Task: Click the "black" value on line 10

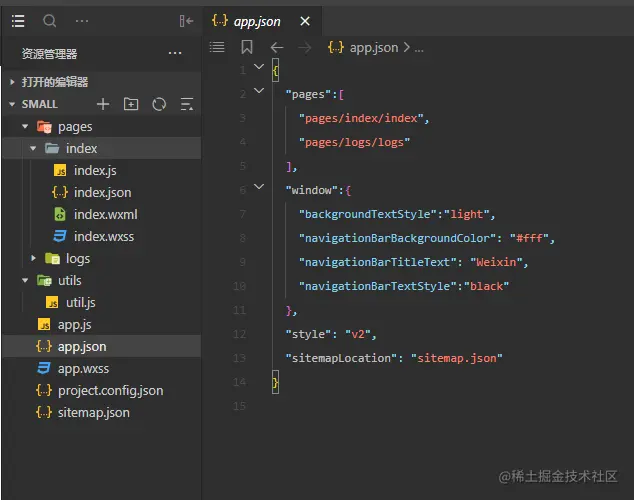Action: point(486,286)
